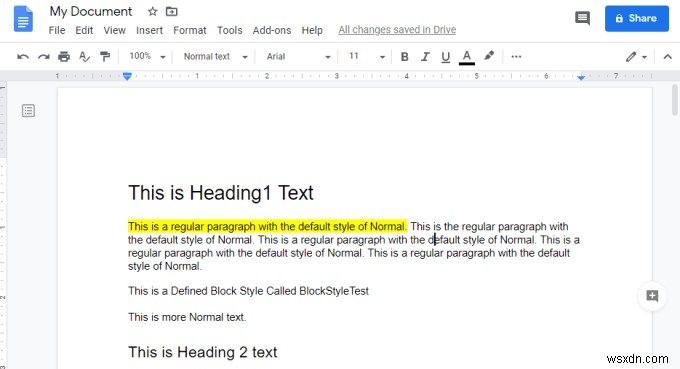Click the This is Heading1 Text heading
The width and height of the screenshot is (680, 369).
click(x=221, y=193)
